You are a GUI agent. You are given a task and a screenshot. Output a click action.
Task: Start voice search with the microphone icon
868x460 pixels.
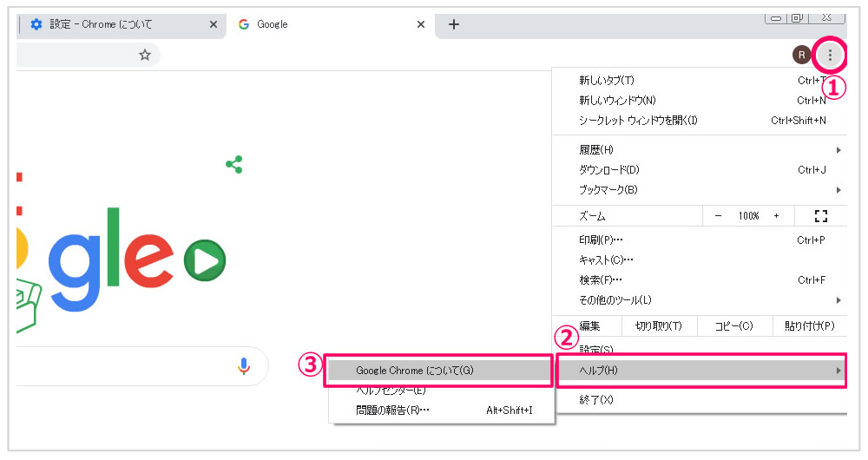pyautogui.click(x=244, y=366)
